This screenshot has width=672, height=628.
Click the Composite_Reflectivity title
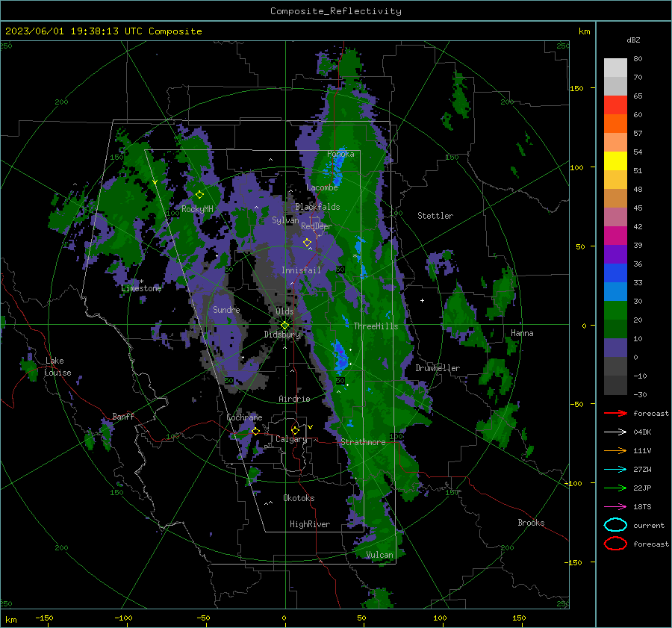pos(336,11)
